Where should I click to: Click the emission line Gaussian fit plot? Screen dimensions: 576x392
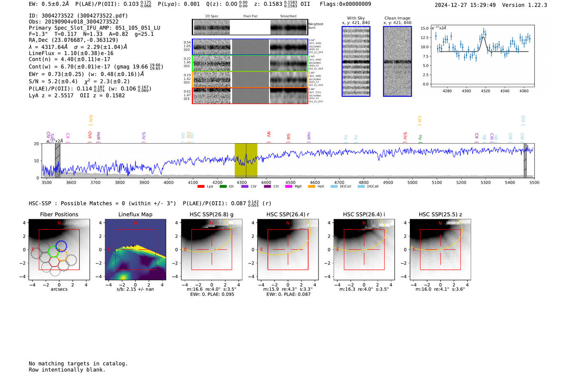pos(482,56)
